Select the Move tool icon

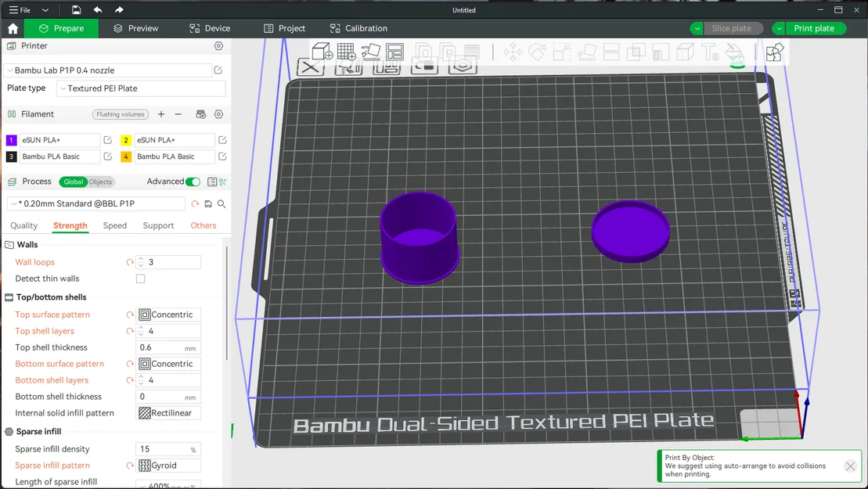pos(513,52)
